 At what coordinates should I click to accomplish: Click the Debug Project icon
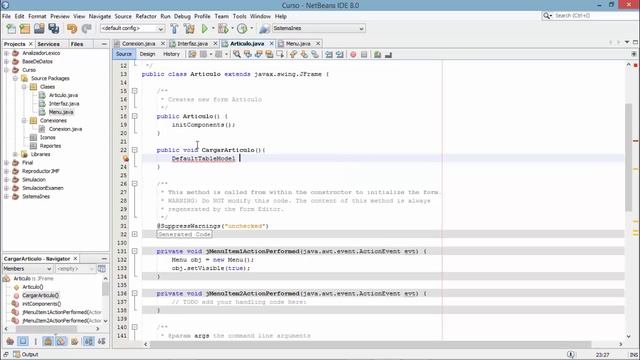tap(223, 28)
